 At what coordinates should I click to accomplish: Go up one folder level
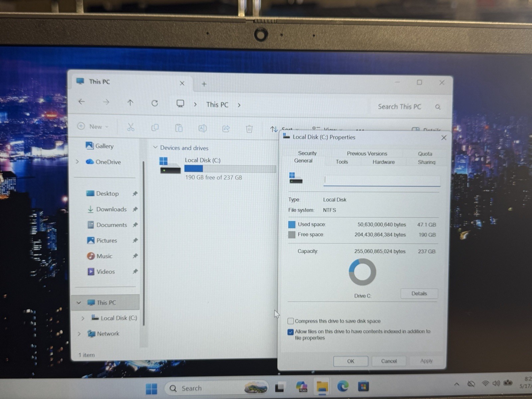(x=130, y=103)
